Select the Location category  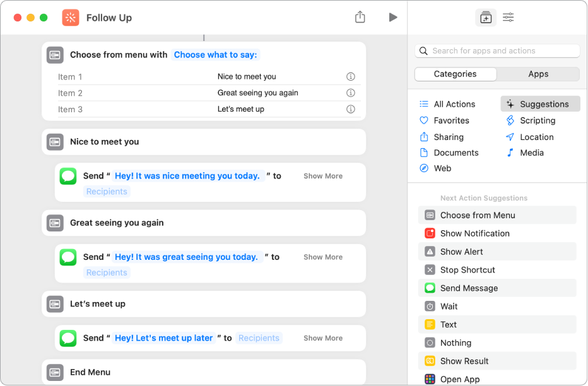tap(536, 137)
